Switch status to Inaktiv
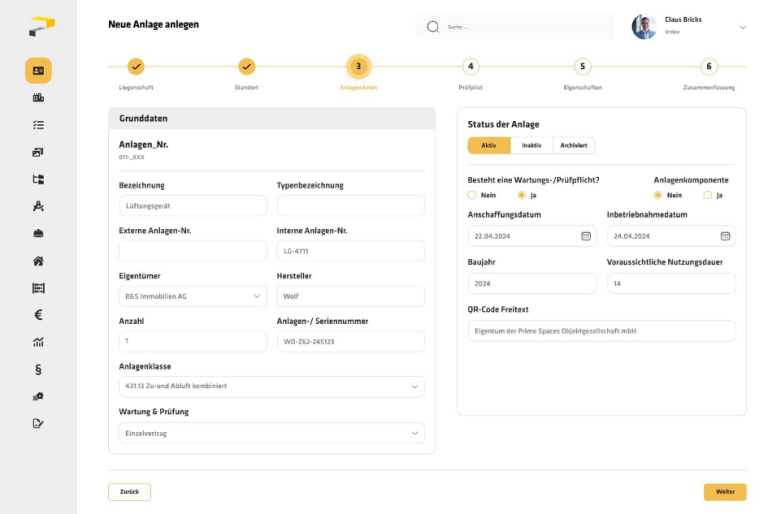768x514 pixels. [531, 146]
